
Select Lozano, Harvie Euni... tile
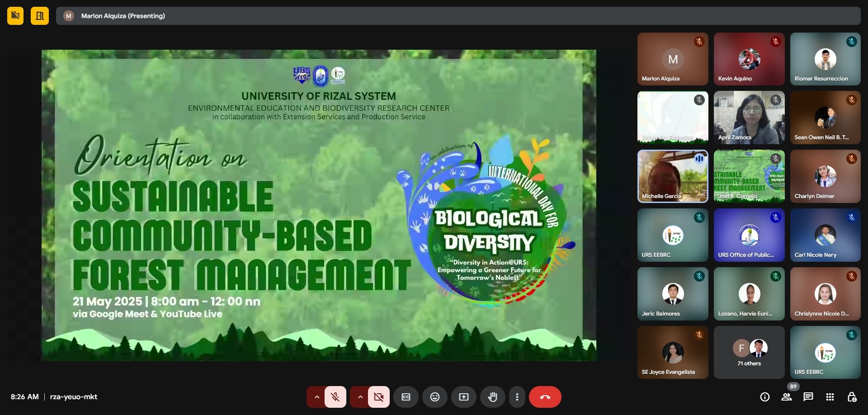[749, 294]
